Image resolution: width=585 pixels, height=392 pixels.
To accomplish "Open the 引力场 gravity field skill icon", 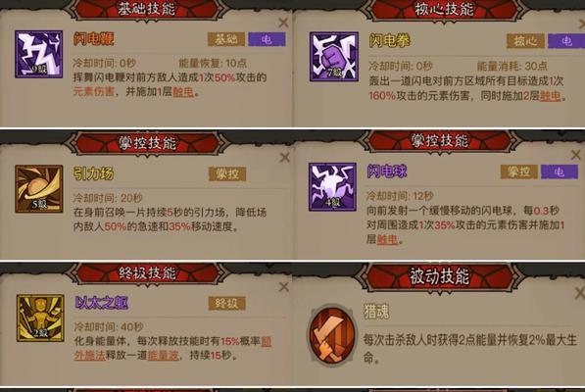I will coord(39,189).
